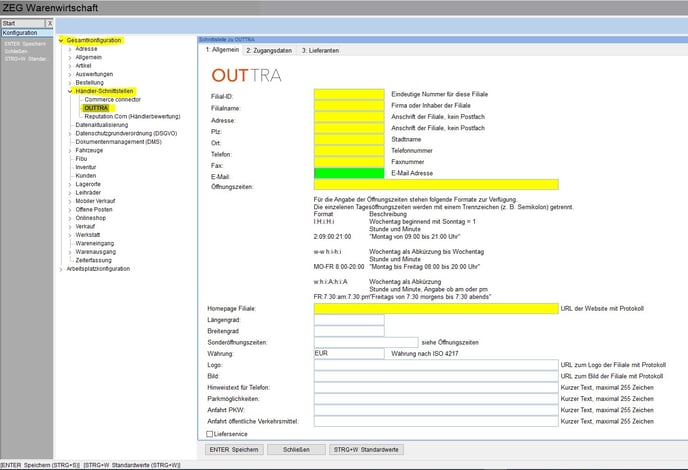This screenshot has width=688, height=470.
Task: Click the Ort input field
Action: pos(349,140)
